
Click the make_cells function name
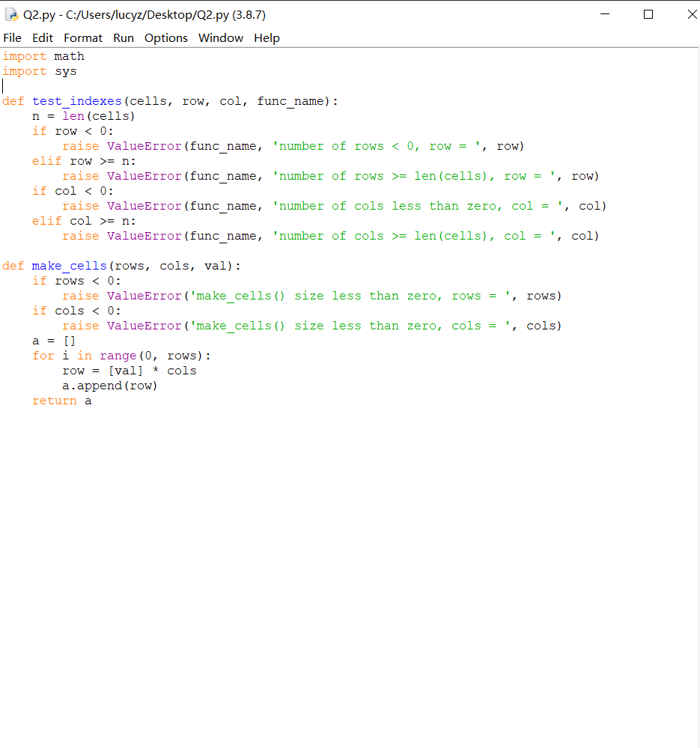[x=69, y=267]
